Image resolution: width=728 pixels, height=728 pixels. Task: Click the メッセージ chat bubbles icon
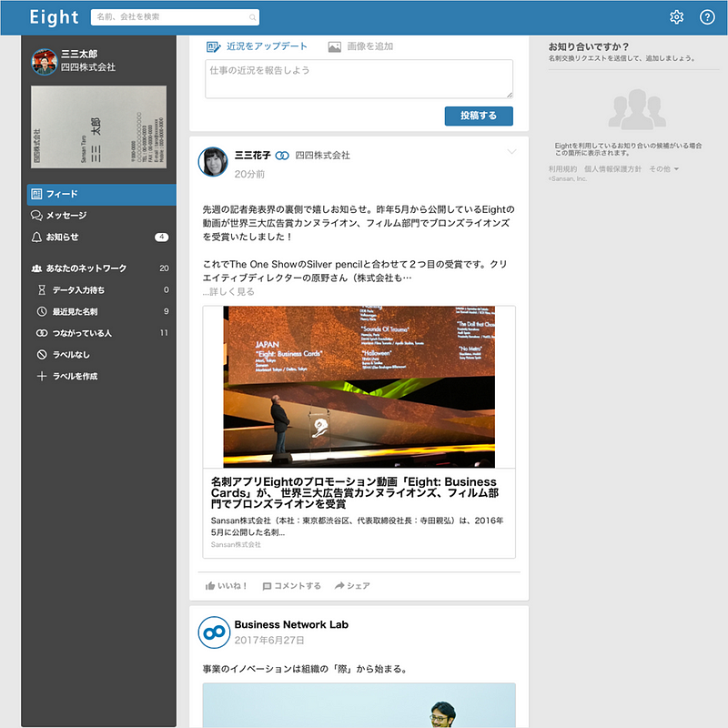pos(36,216)
